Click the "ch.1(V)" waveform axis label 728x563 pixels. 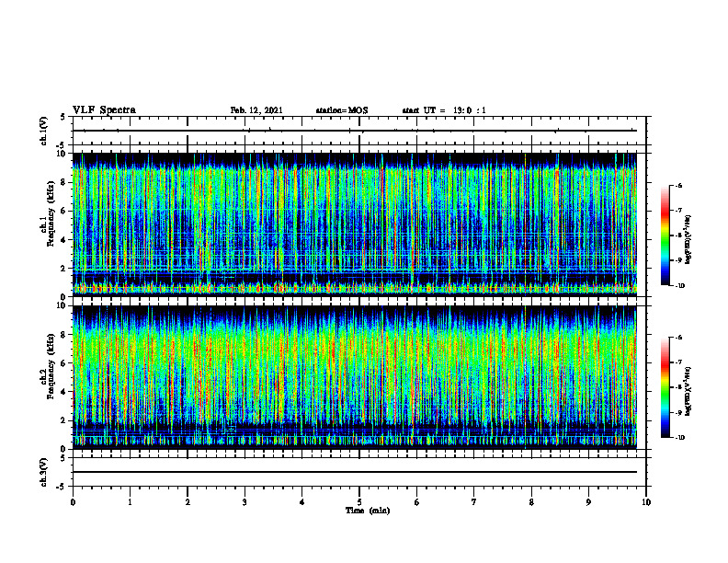click(x=43, y=131)
